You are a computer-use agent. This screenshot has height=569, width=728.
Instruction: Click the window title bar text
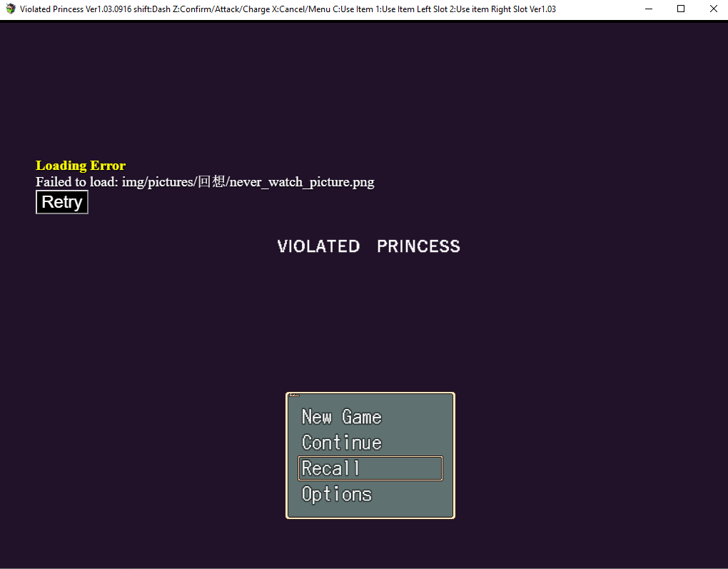click(288, 9)
